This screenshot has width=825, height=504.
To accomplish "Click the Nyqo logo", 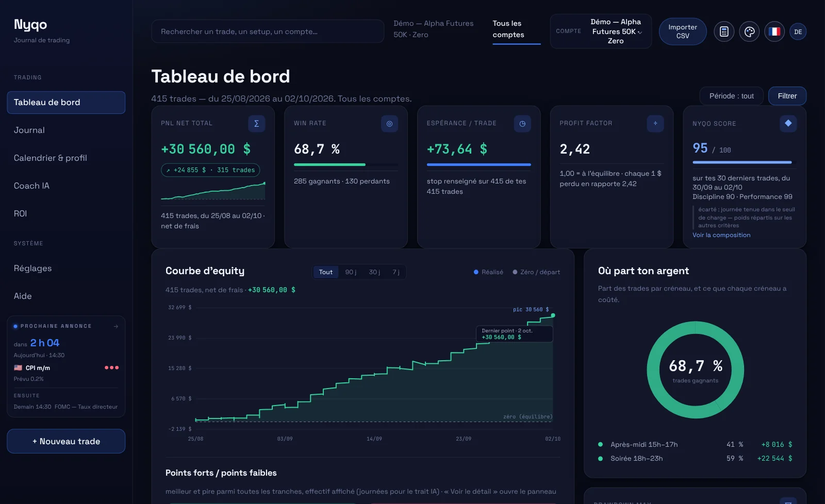I will point(30,25).
